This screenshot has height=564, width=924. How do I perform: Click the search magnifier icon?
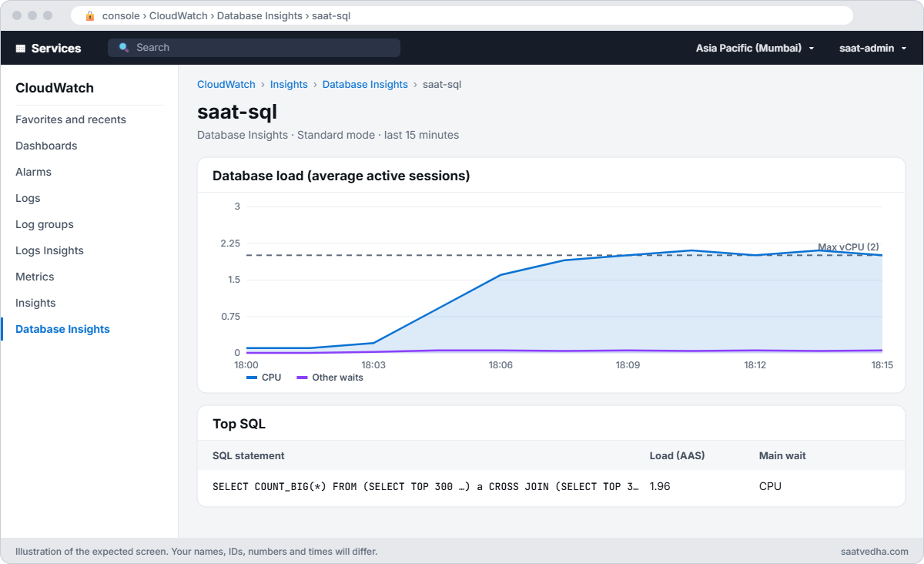[124, 48]
